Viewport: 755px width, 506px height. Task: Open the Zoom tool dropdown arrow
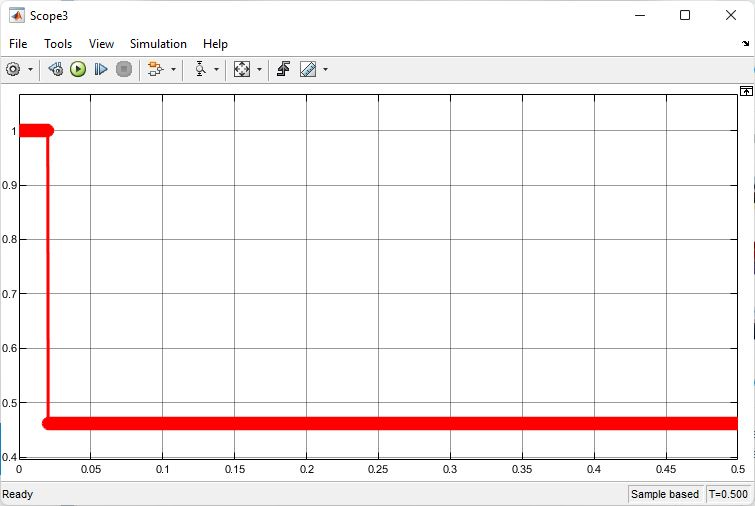217,69
